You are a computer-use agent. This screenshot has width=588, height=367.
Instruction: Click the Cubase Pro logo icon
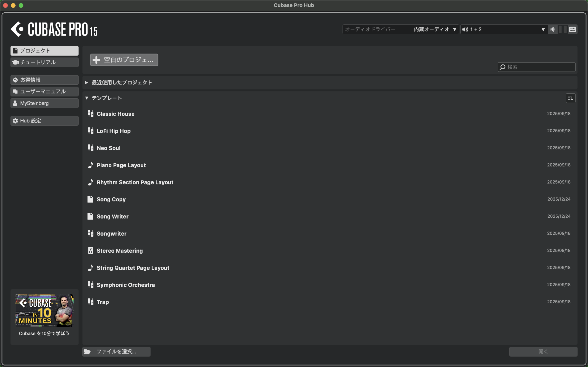(17, 29)
